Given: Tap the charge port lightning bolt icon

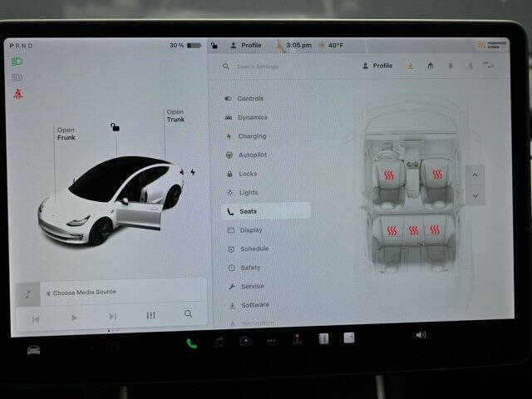Looking at the screenshot, I should pyautogui.click(x=192, y=172).
